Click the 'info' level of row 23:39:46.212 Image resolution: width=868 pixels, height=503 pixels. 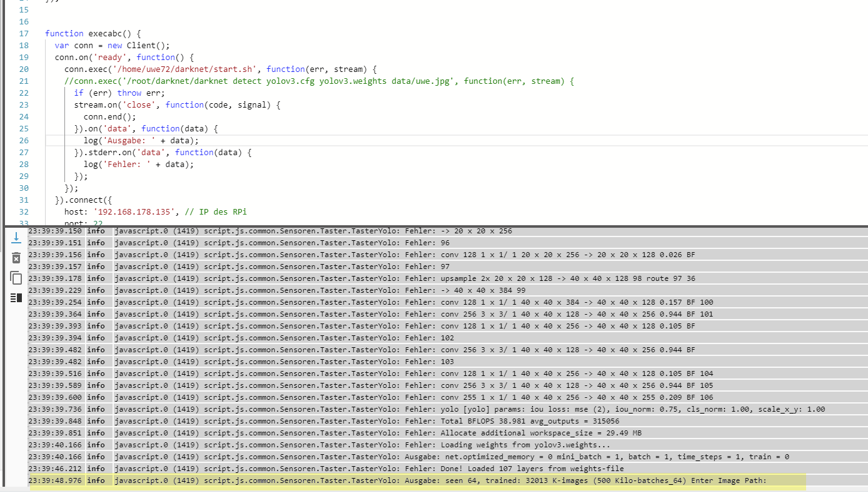[96, 469]
